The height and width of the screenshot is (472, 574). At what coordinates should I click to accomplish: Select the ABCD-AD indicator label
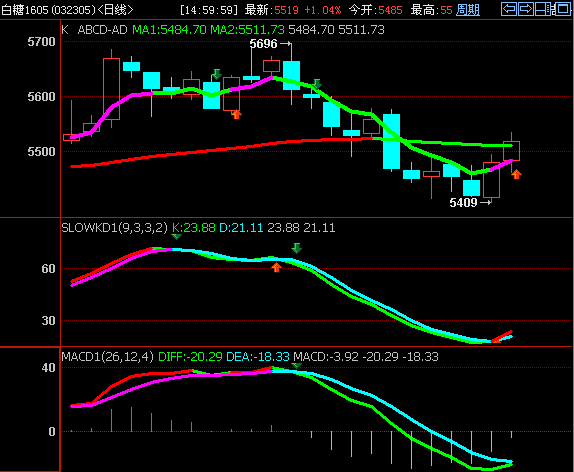coord(102,30)
